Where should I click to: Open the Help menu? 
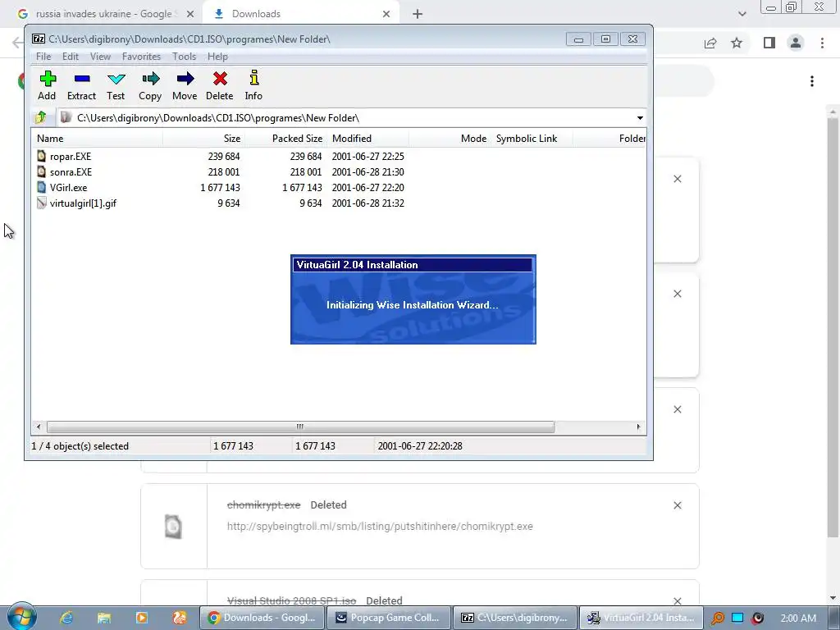(x=217, y=57)
